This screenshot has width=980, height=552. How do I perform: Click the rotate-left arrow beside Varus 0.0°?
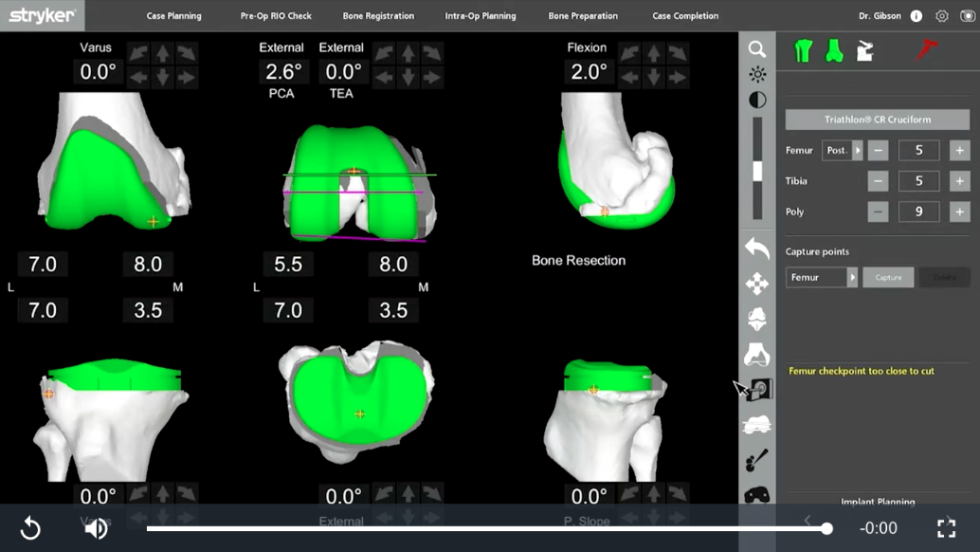pos(138,54)
